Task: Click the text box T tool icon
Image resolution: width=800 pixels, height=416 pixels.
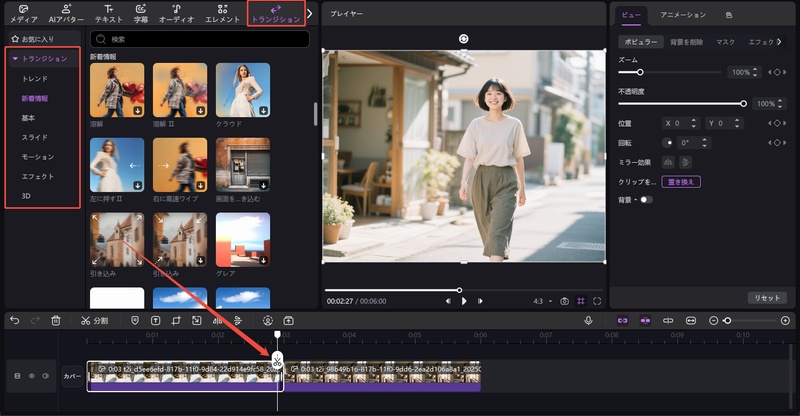Action: point(156,321)
